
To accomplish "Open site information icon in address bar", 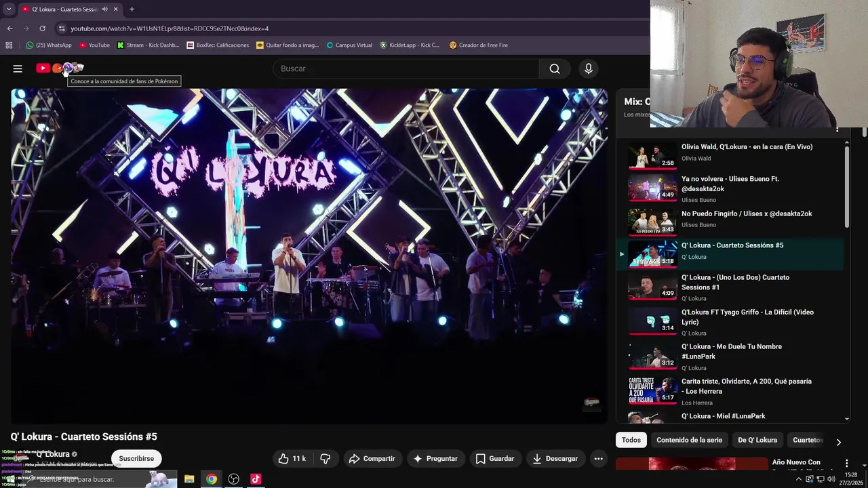I will pos(62,28).
